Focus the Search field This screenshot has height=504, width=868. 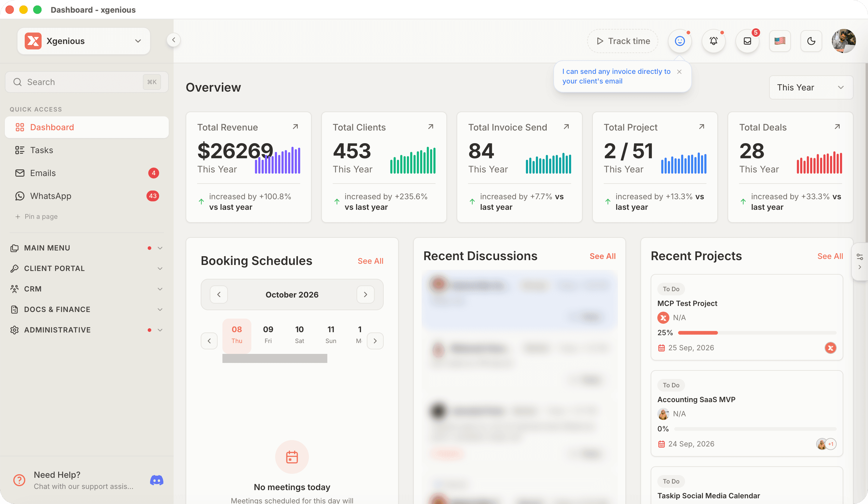click(x=87, y=82)
